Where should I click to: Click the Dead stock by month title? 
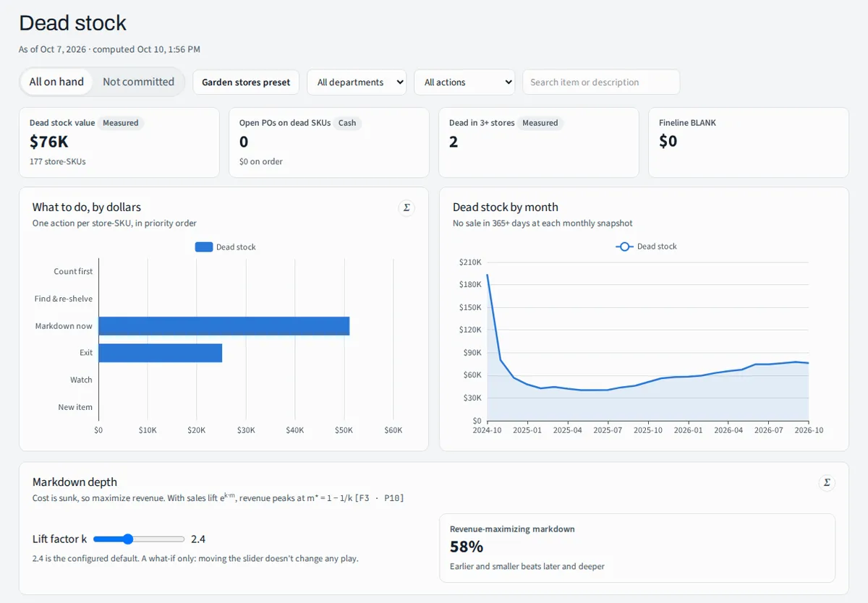(506, 207)
